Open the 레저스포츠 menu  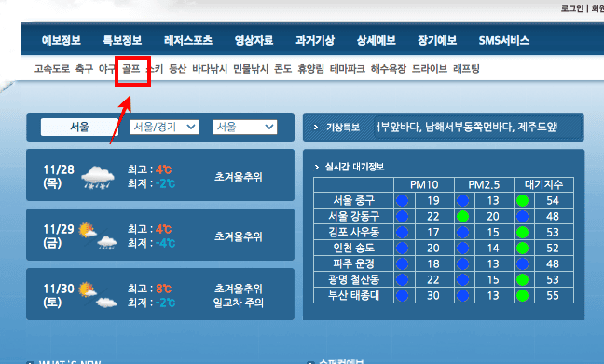coord(188,40)
